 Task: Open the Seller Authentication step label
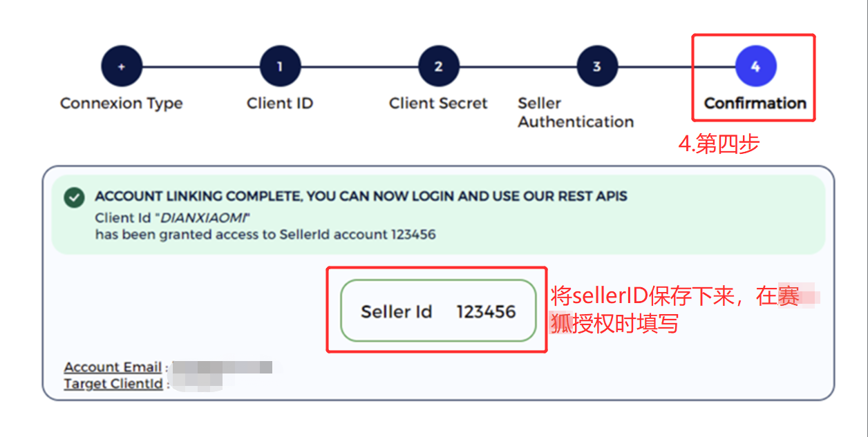pos(576,113)
